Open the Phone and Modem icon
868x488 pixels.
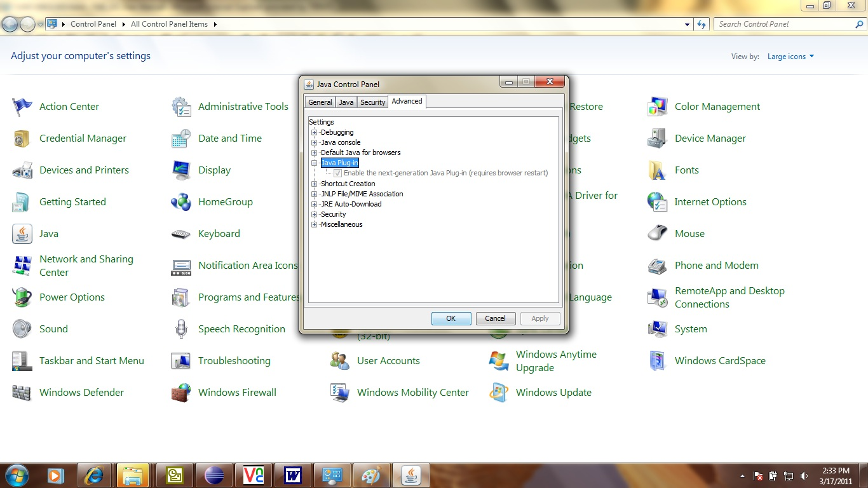[658, 266]
